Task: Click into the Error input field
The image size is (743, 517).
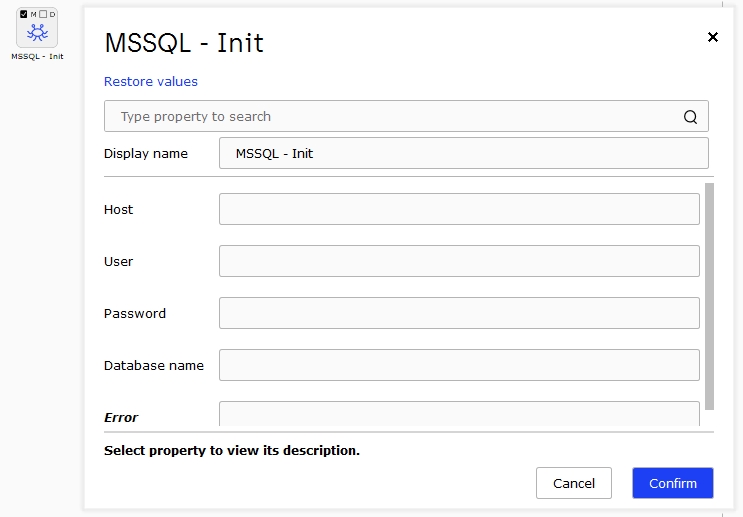Action: 459,414
